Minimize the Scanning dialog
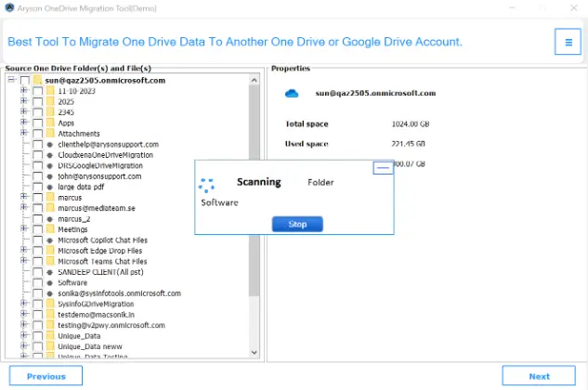 point(383,168)
